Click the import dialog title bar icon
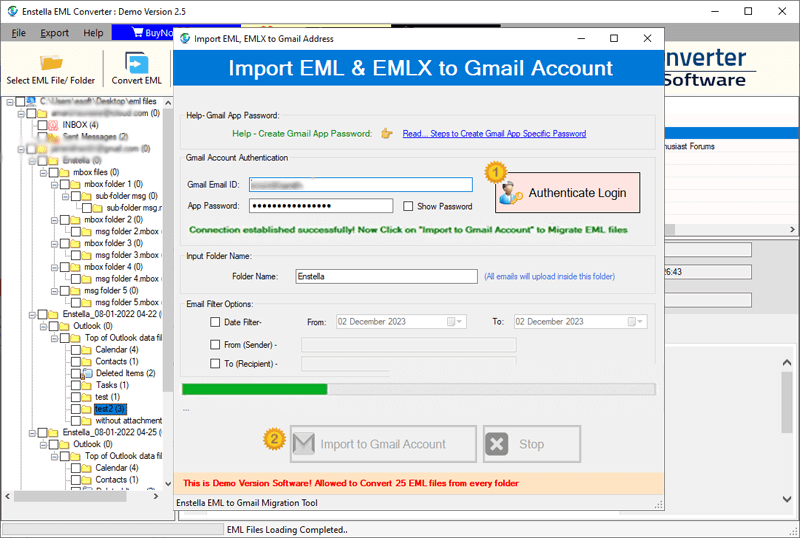This screenshot has width=800, height=538. (185, 38)
